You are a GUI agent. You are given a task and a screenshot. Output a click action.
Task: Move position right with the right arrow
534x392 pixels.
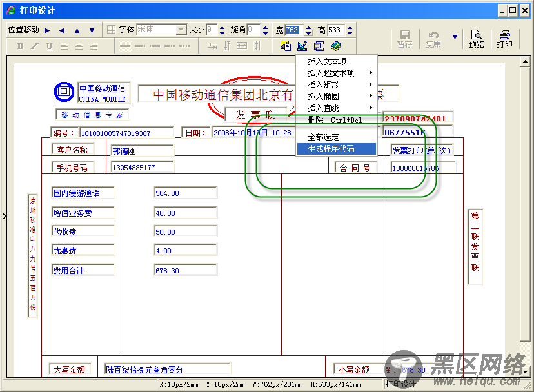47,30
